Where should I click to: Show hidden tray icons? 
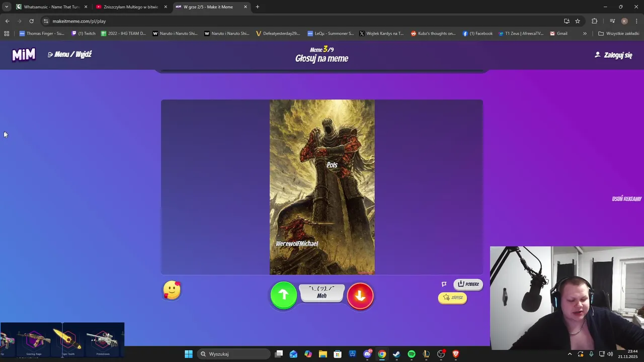coord(570,354)
